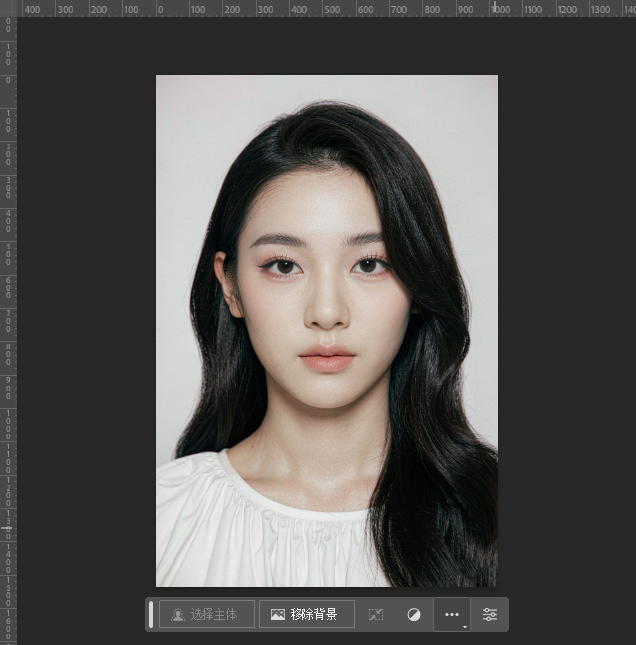Select the transform image icon in task bar
Image resolution: width=636 pixels, height=645 pixels.
376,615
